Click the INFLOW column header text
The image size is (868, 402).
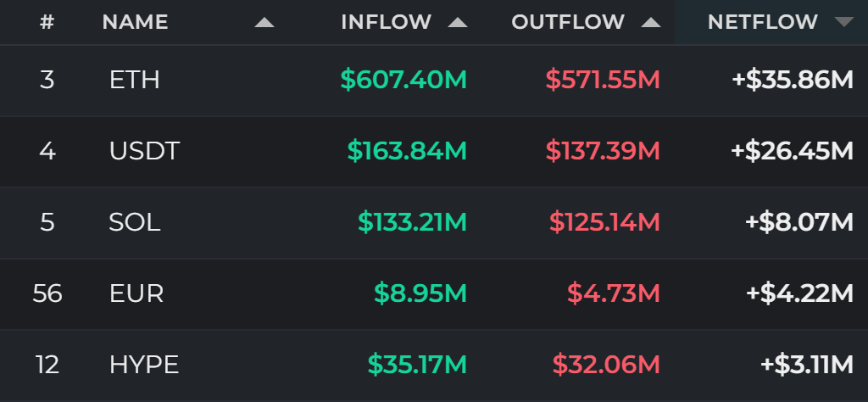click(x=387, y=22)
